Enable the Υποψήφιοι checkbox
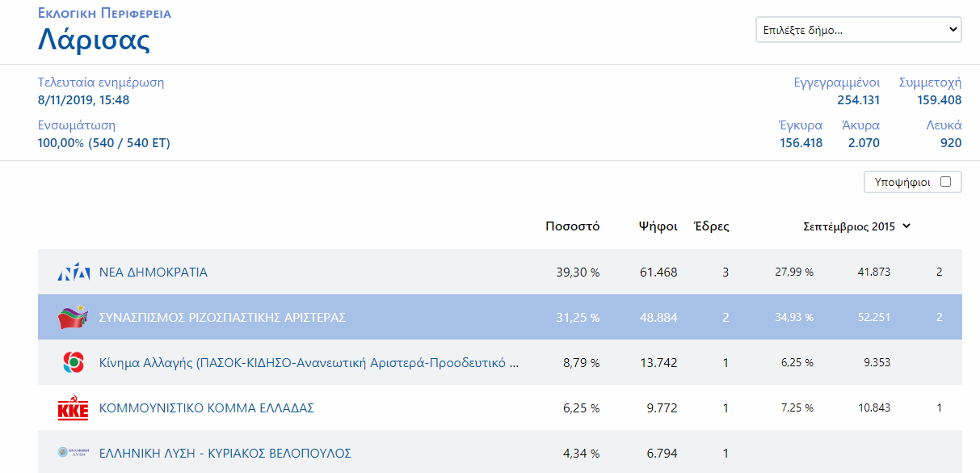980x473 pixels. tap(945, 182)
